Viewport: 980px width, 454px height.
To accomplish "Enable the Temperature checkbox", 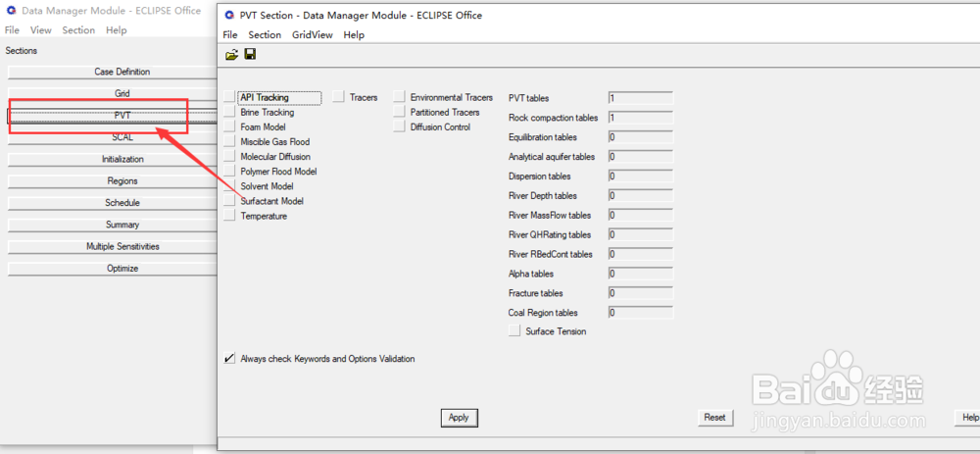I will (x=229, y=216).
